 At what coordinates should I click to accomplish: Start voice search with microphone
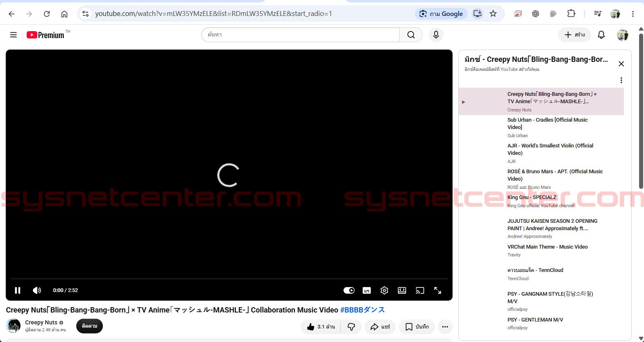[x=436, y=35]
